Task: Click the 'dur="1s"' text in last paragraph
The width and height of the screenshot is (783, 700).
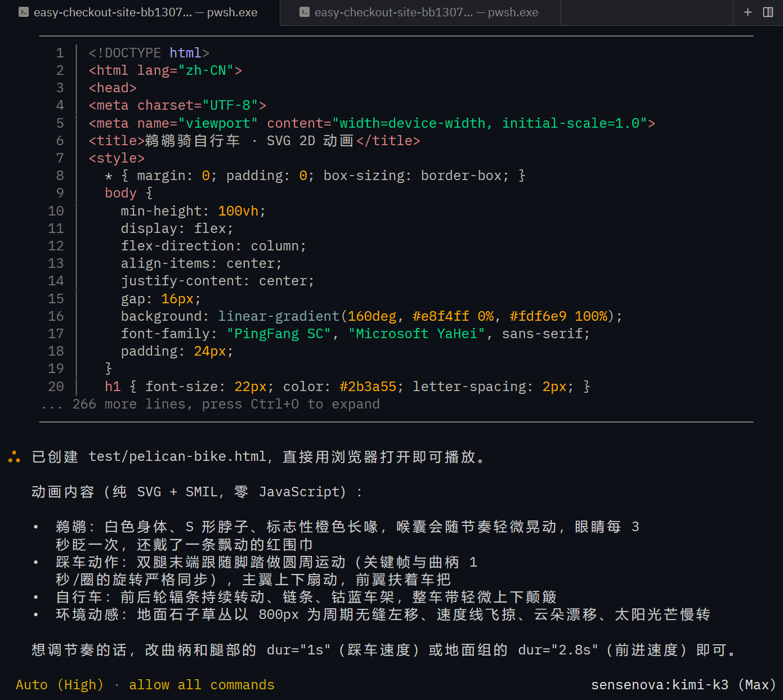Action: pos(299,650)
